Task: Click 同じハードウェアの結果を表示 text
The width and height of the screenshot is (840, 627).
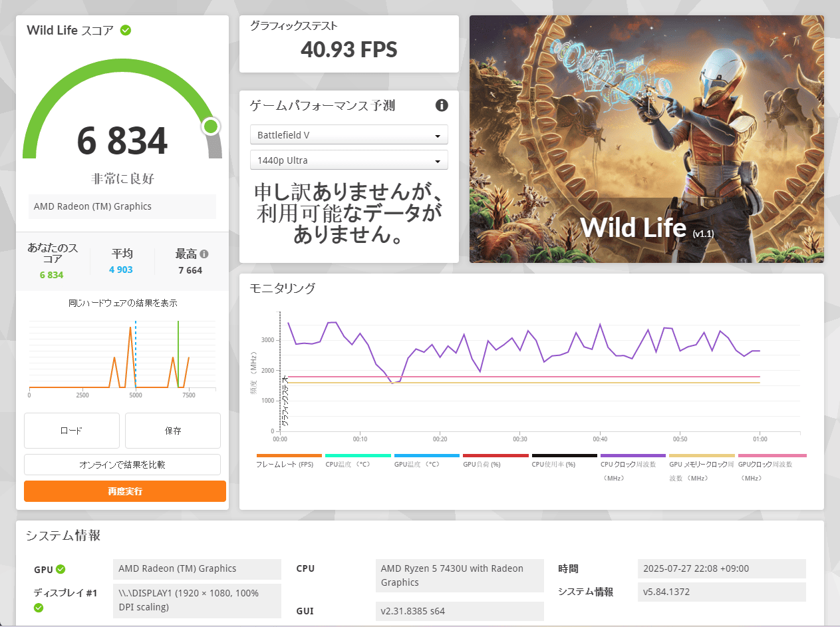Action: (x=122, y=303)
